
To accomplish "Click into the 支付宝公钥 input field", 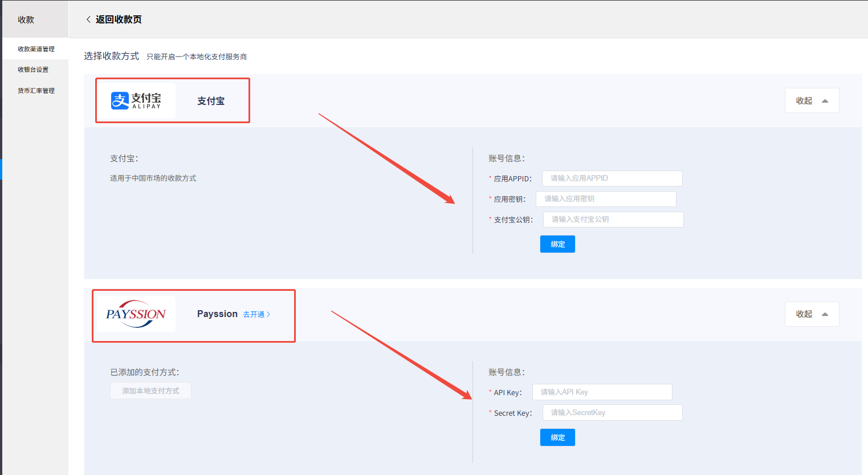I will tap(613, 220).
